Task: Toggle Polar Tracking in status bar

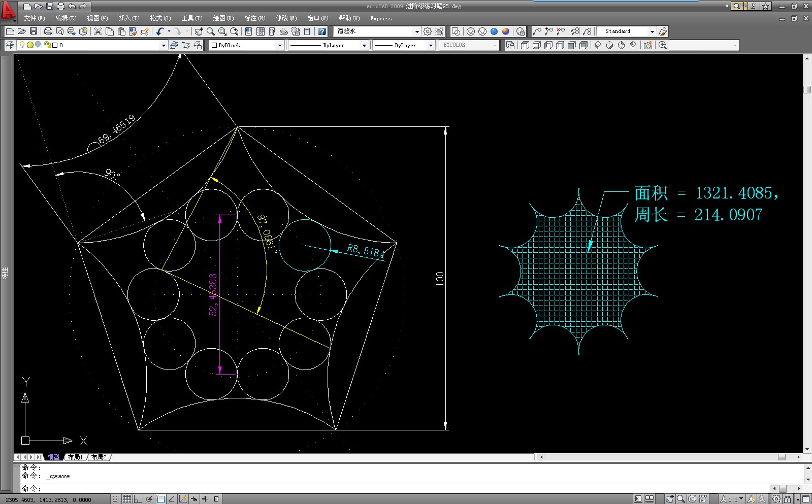Action: coord(149,499)
